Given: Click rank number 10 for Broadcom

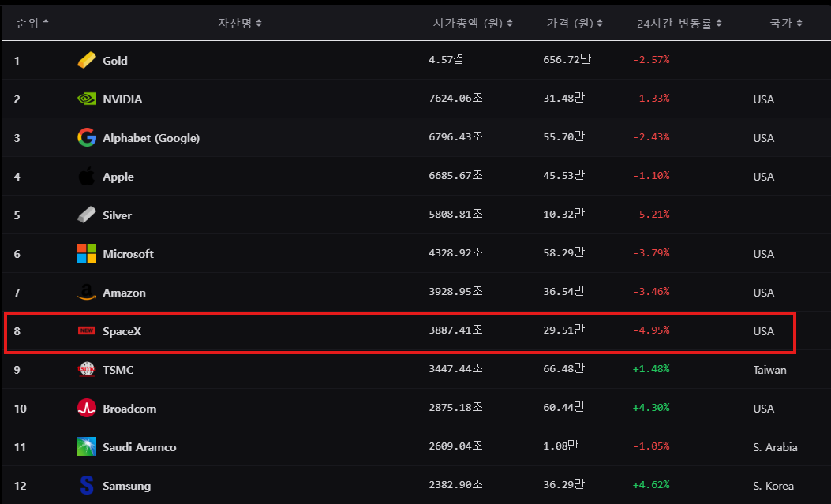Looking at the screenshot, I should [21, 409].
